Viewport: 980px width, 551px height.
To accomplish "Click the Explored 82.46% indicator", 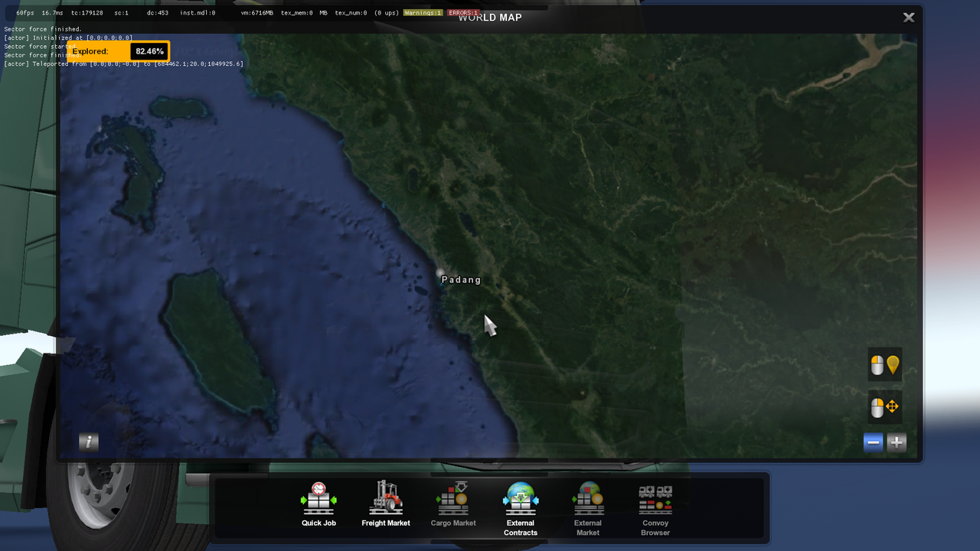I will pyautogui.click(x=117, y=51).
